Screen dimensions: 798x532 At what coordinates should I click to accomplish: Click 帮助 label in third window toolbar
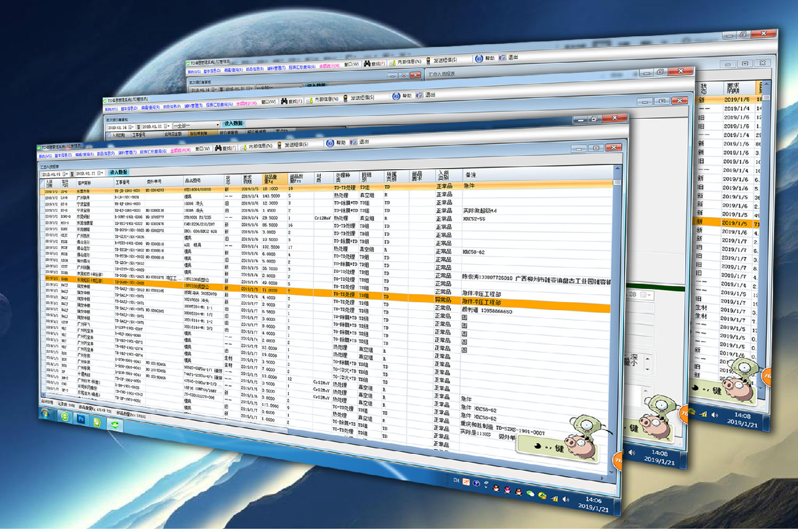click(x=490, y=58)
